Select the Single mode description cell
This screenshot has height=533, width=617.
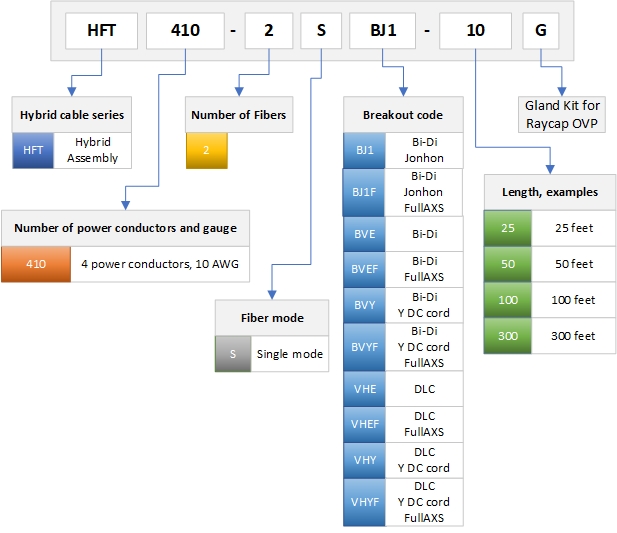[287, 354]
